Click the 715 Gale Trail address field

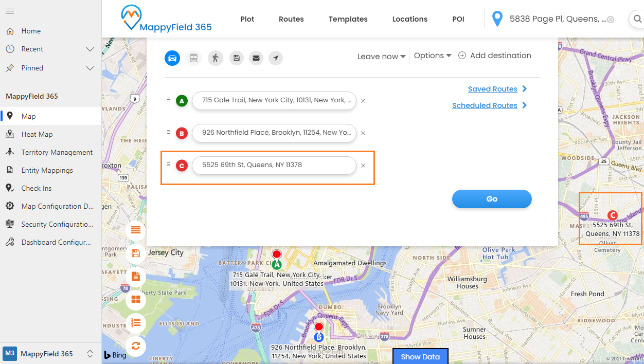click(x=274, y=101)
